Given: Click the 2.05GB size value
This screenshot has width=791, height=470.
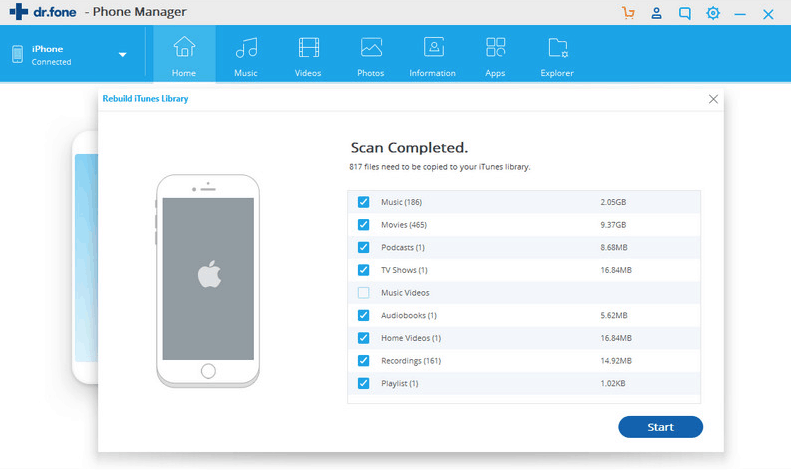Looking at the screenshot, I should [x=613, y=202].
